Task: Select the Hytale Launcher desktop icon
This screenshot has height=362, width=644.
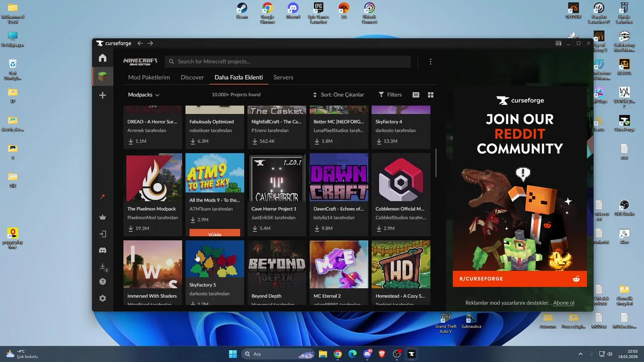Action: pyautogui.click(x=624, y=13)
